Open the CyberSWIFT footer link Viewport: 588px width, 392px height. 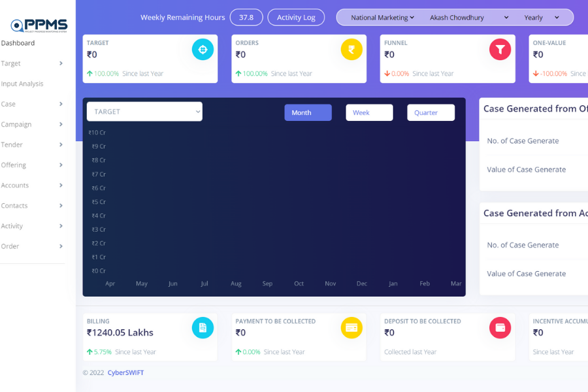(x=125, y=373)
